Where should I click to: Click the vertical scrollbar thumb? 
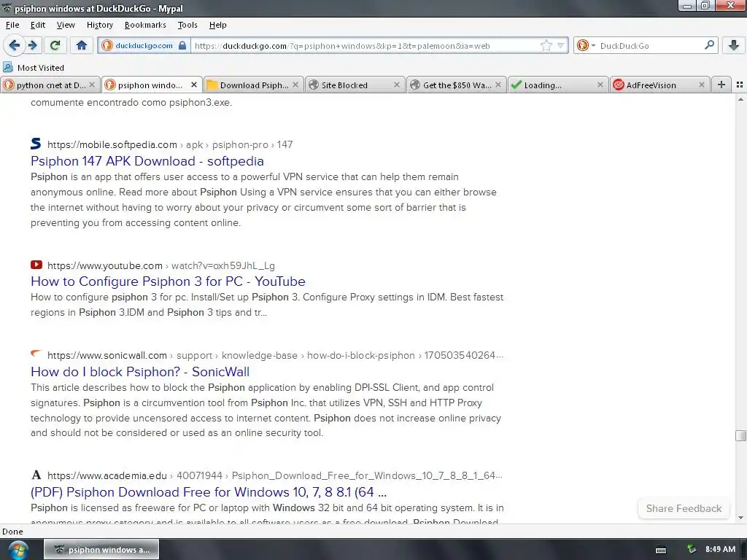pos(740,436)
